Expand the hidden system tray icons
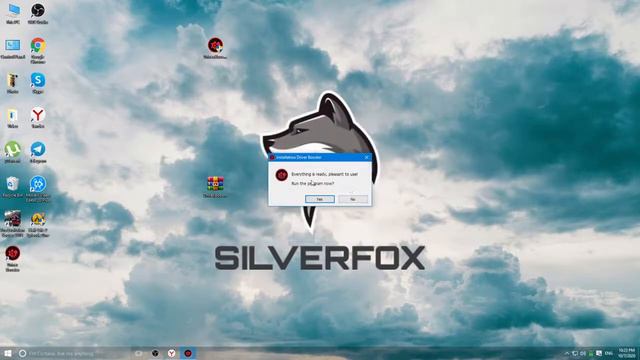Viewport: 640px width, 360px height. pyautogui.click(x=567, y=353)
